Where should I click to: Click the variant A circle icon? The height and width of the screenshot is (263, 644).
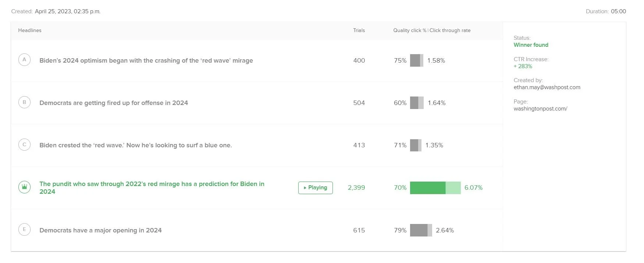coord(24,60)
